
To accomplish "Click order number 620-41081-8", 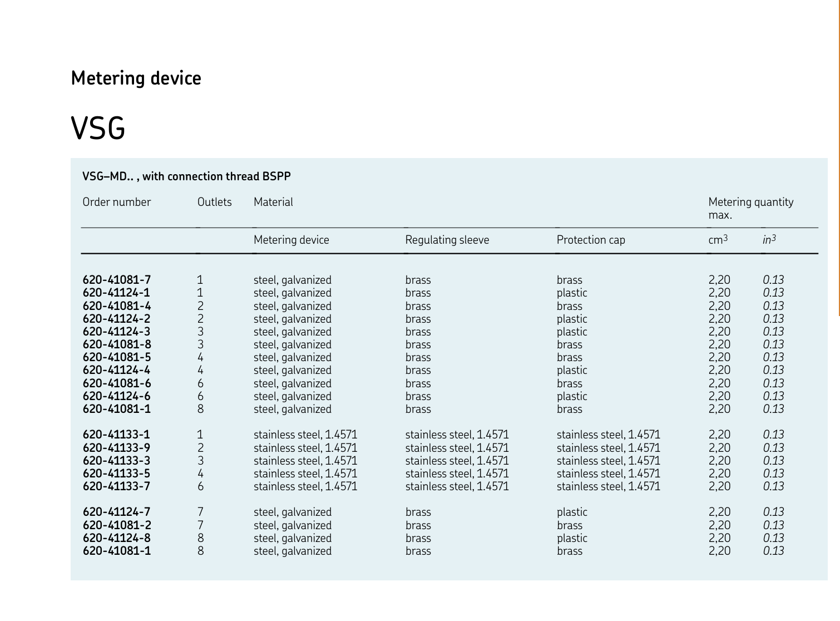I will pyautogui.click(x=116, y=344).
